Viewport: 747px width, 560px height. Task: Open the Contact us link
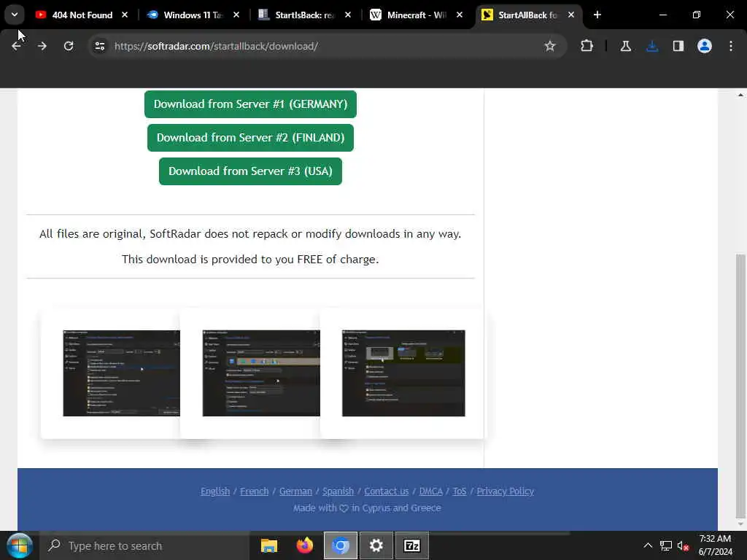coord(387,491)
